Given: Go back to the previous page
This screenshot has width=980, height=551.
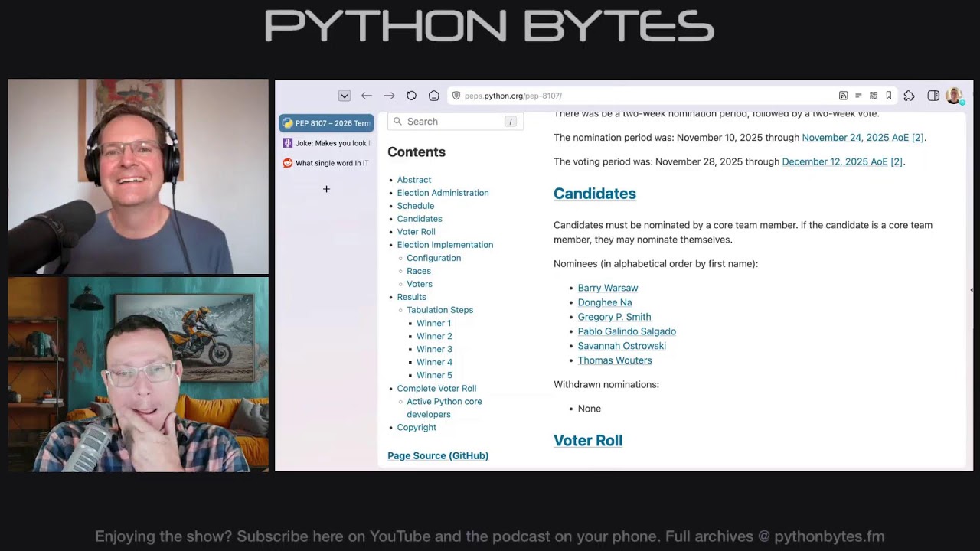Looking at the screenshot, I should pos(367,96).
